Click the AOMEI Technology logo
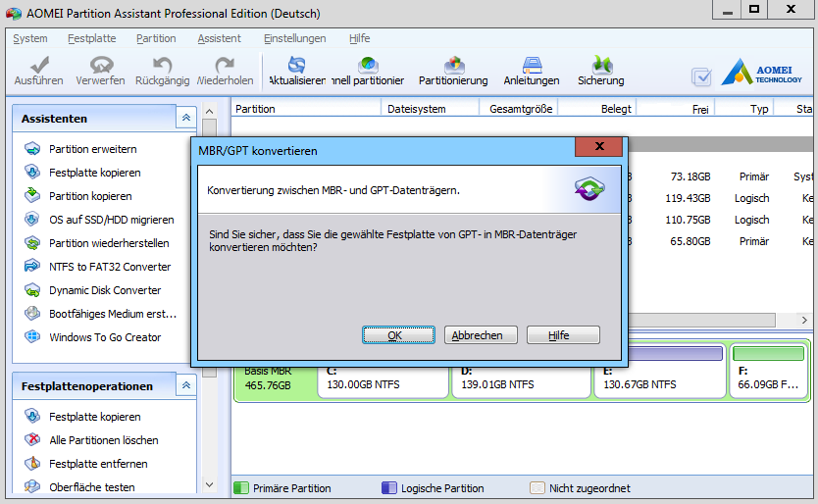818x504 pixels. [x=762, y=72]
